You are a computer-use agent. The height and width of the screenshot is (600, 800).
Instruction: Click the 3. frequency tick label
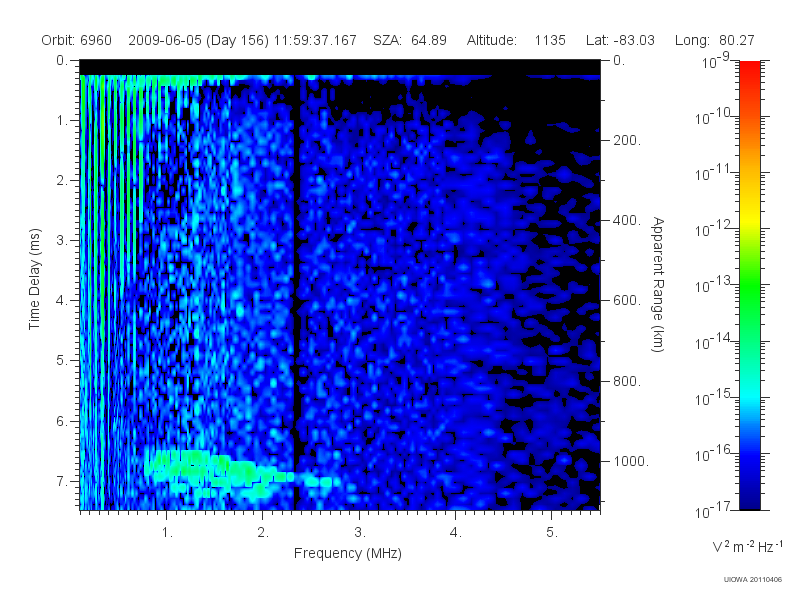(x=360, y=532)
